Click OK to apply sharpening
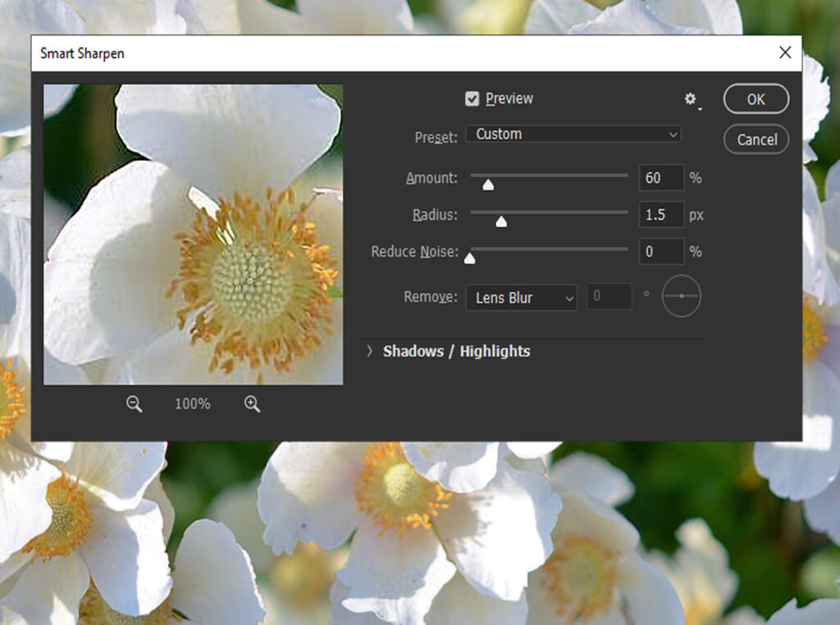Screen dimensions: 840x625 (755, 98)
